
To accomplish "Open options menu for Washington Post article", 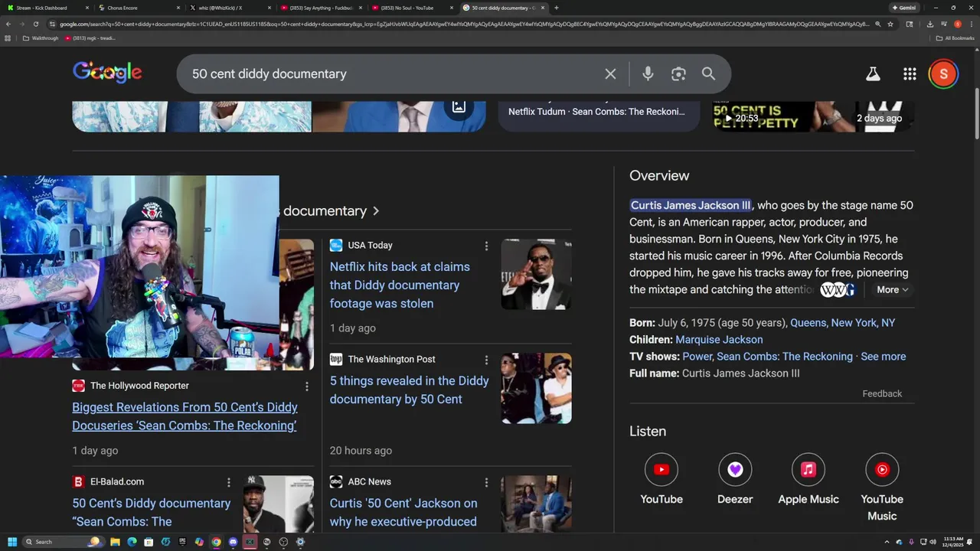I will 486,360.
